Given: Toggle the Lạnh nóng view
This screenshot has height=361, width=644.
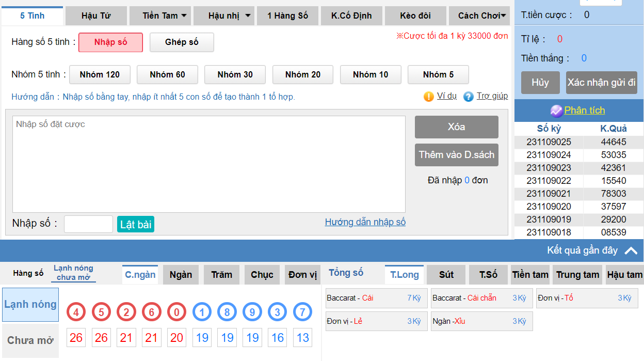Looking at the screenshot, I should coord(30,305).
